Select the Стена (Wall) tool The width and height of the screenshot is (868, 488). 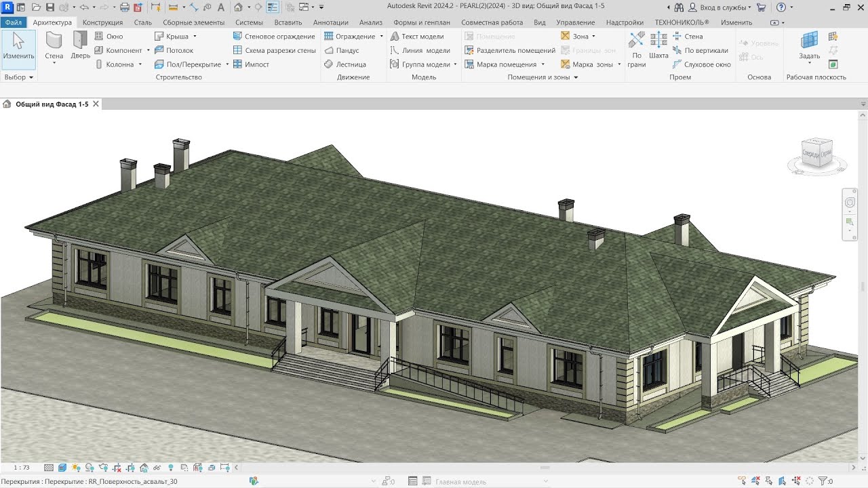pos(54,47)
